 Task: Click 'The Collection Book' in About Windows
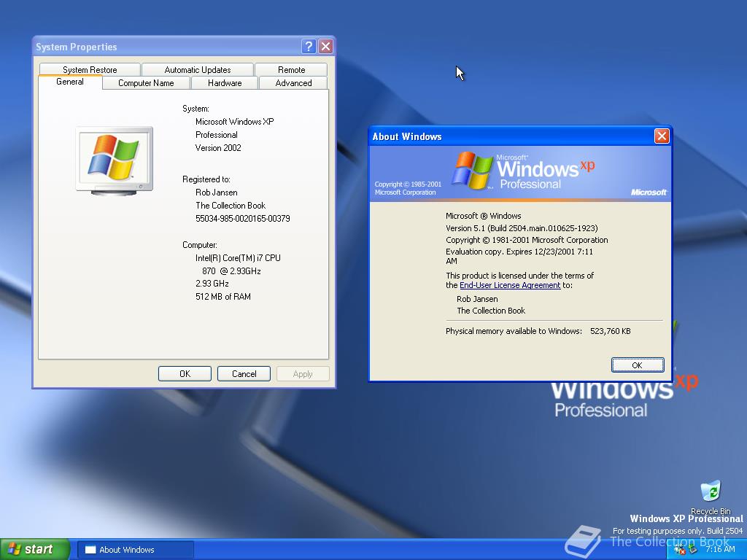pyautogui.click(x=491, y=311)
